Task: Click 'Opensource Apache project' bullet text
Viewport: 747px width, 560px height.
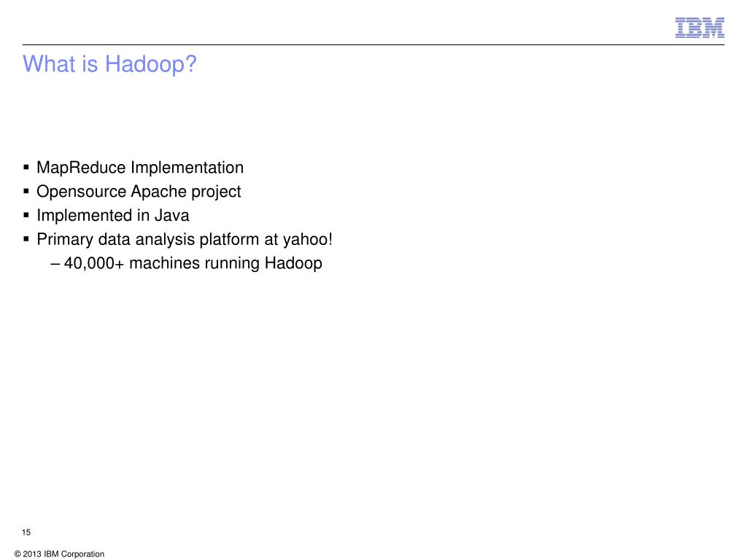Action: (139, 192)
